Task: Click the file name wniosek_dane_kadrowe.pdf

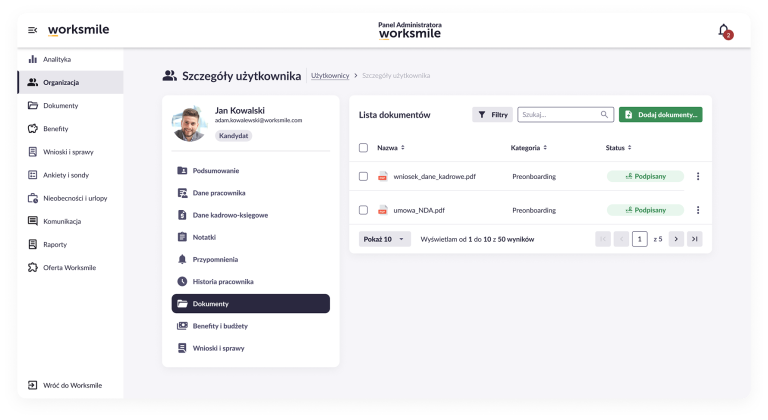Action: 434,176
